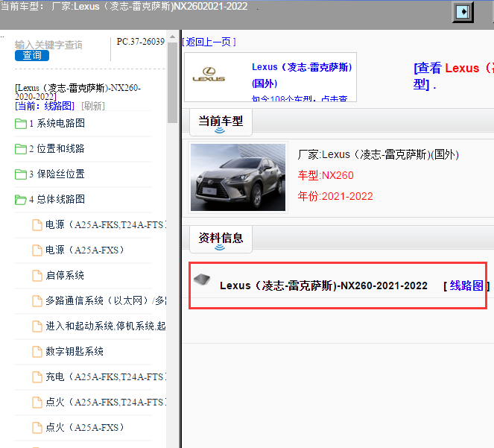
Task: Click folder icon of 系统电路图
Action: coord(21,124)
